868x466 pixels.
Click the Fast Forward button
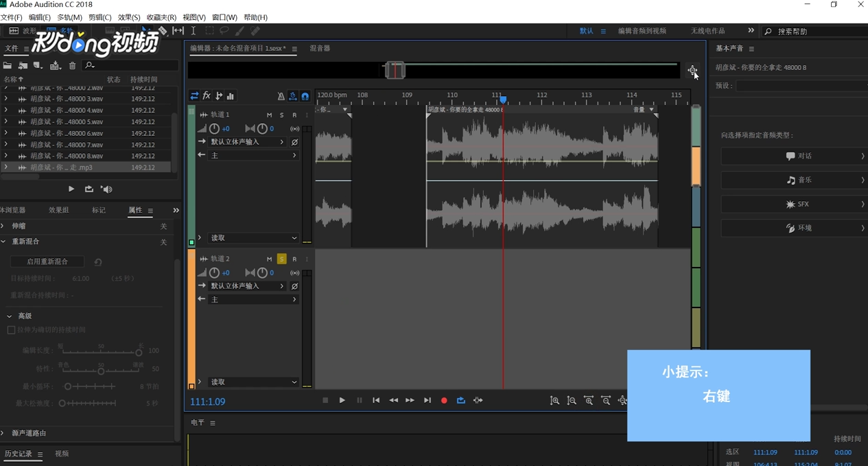click(410, 400)
